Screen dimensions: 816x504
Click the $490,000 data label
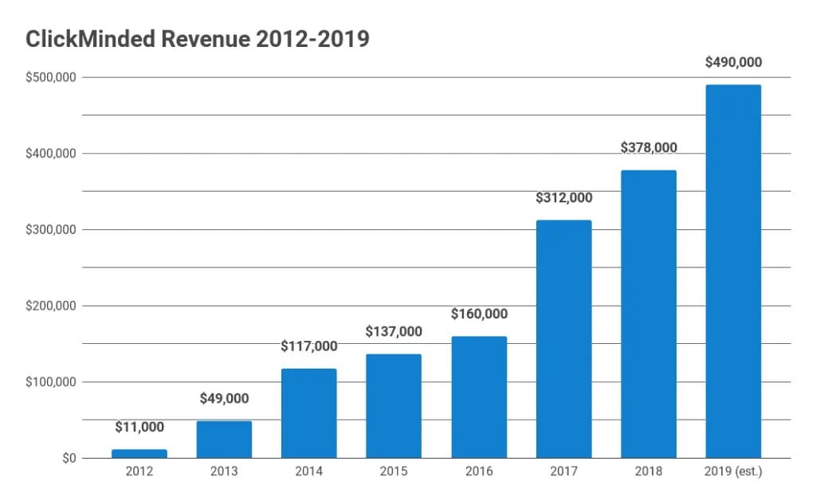pos(733,62)
